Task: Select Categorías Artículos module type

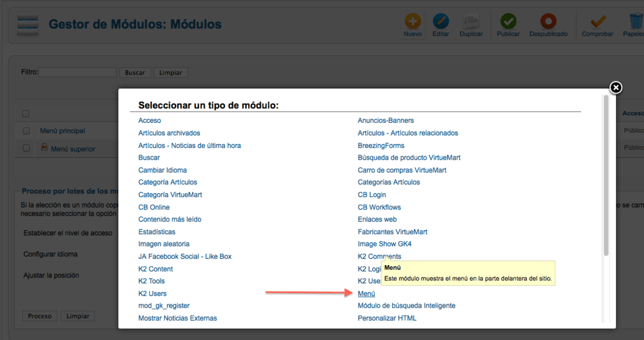Action: [x=389, y=182]
